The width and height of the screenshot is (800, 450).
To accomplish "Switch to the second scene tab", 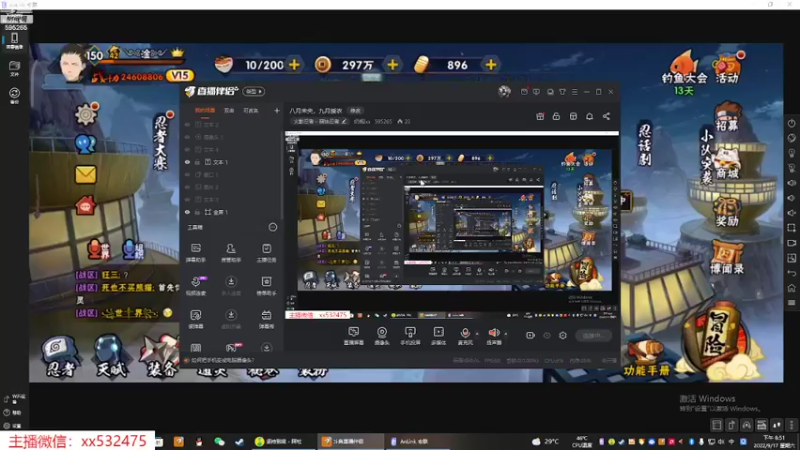I will (229, 110).
